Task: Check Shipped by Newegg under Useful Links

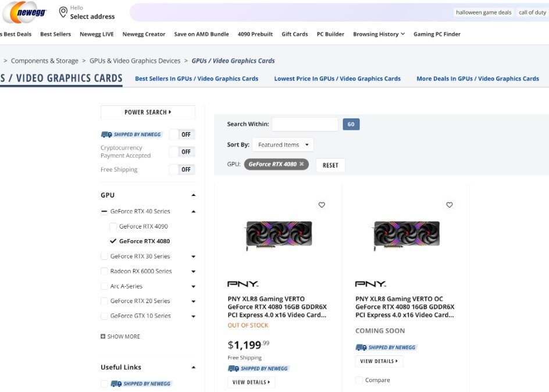Action: [x=104, y=384]
